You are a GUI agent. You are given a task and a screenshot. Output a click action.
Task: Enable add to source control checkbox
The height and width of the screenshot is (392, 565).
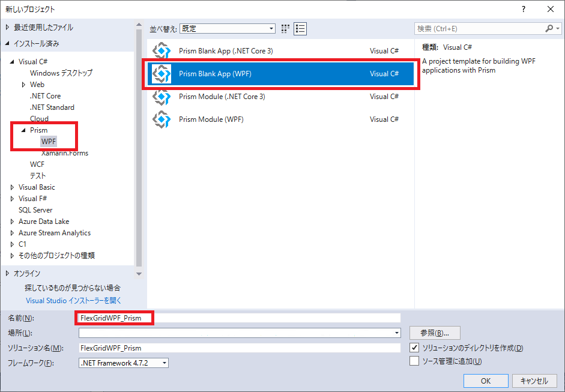click(414, 361)
